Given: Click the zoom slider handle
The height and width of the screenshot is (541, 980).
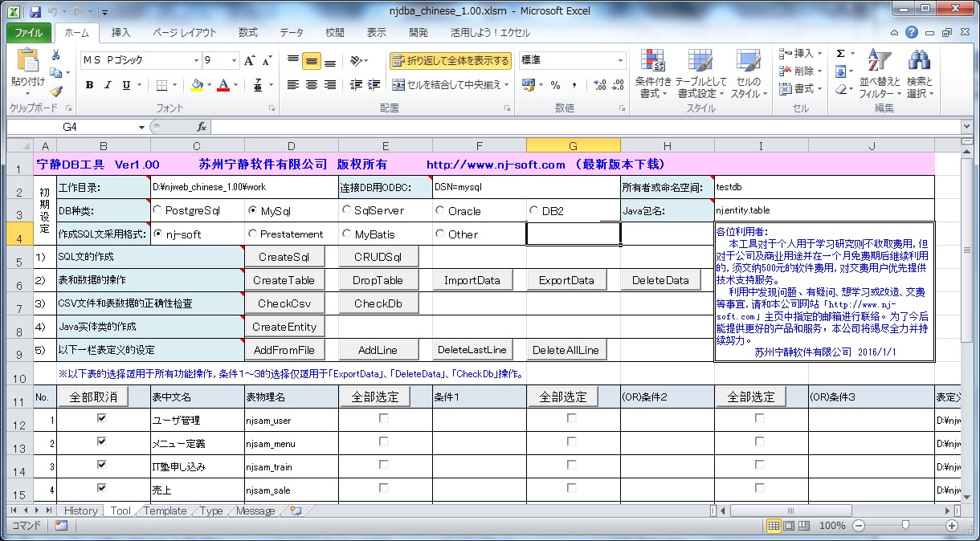Looking at the screenshot, I should [905, 526].
